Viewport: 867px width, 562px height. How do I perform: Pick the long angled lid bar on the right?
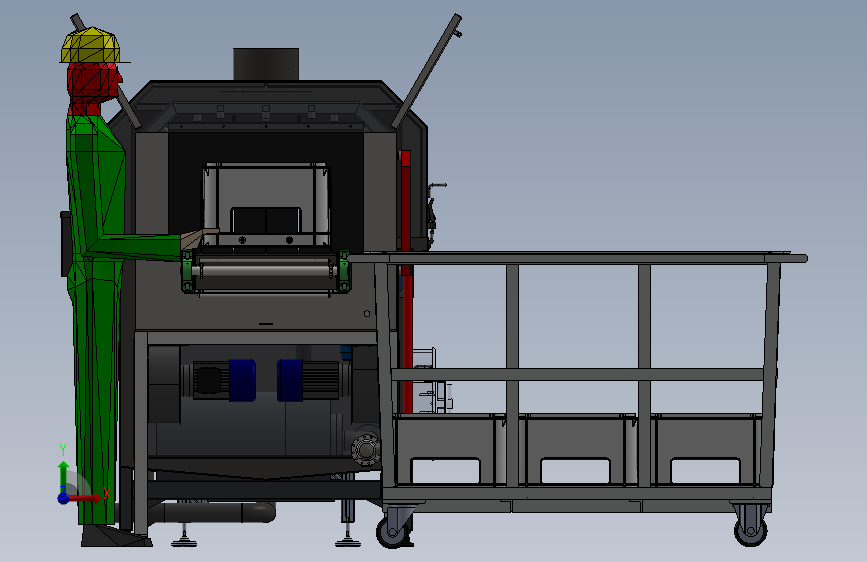tap(426, 71)
